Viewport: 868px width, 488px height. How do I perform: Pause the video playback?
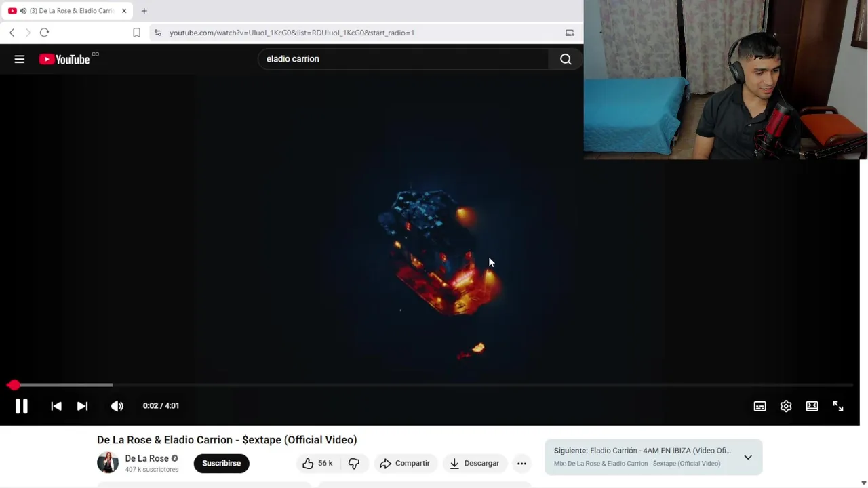(x=22, y=406)
